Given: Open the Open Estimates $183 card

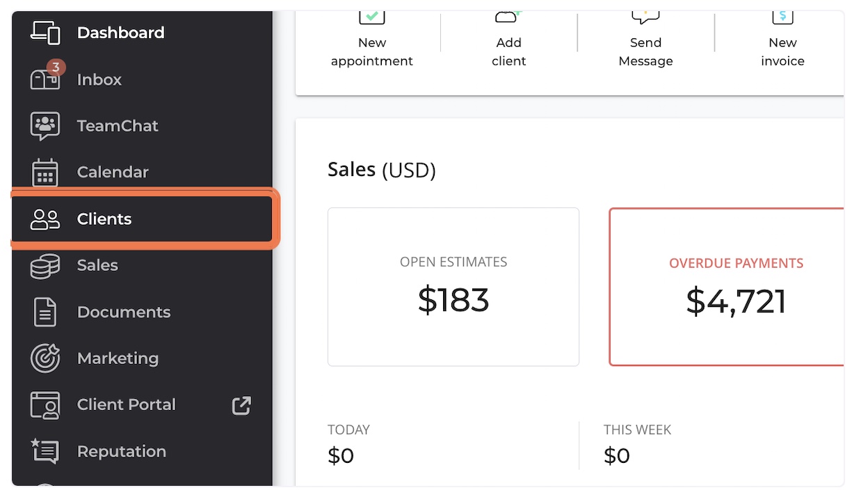Looking at the screenshot, I should [x=453, y=287].
